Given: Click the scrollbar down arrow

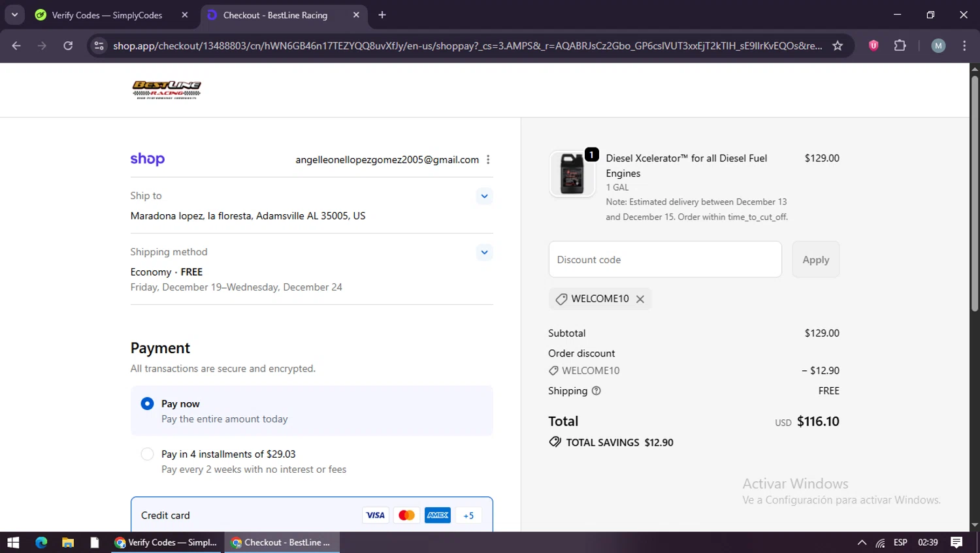Looking at the screenshot, I should click(x=975, y=525).
